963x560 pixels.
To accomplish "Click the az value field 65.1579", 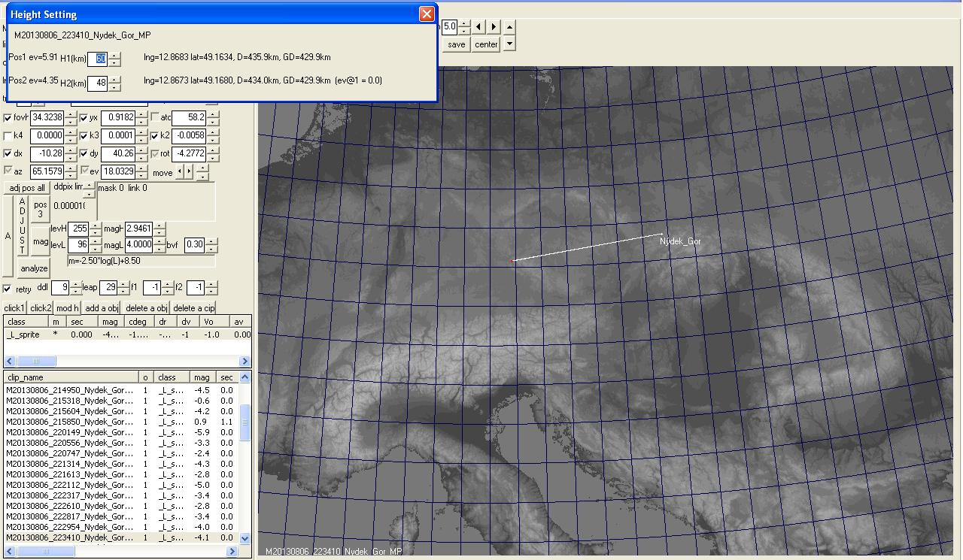I will (45, 172).
